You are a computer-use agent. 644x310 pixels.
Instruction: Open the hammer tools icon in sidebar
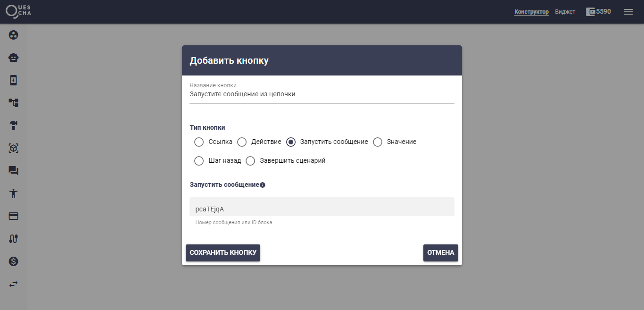click(x=14, y=126)
